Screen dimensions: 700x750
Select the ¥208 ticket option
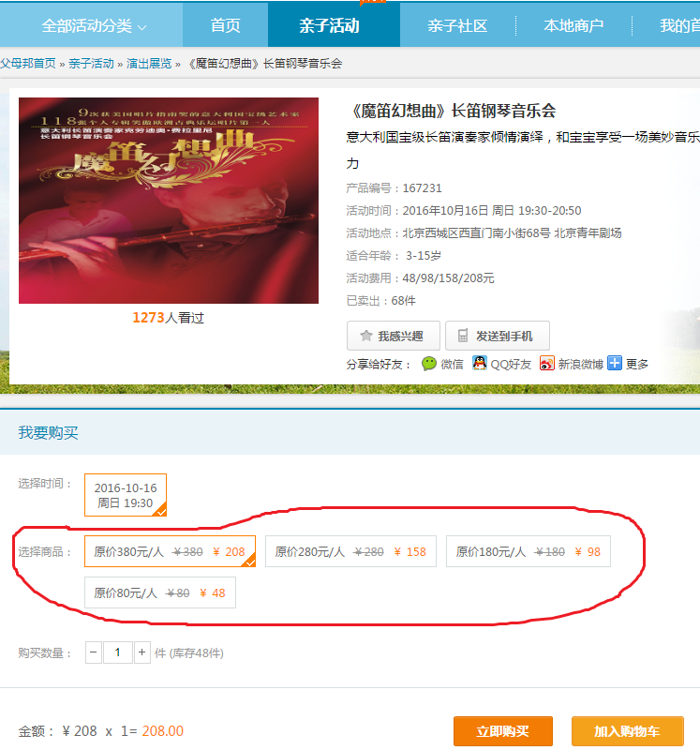tap(170, 552)
